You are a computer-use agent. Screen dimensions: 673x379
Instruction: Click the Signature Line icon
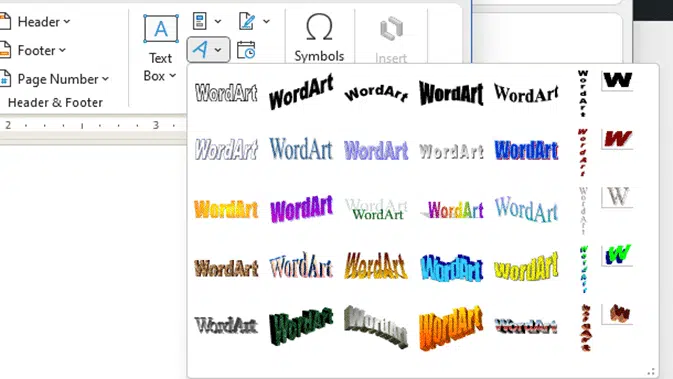(x=246, y=21)
